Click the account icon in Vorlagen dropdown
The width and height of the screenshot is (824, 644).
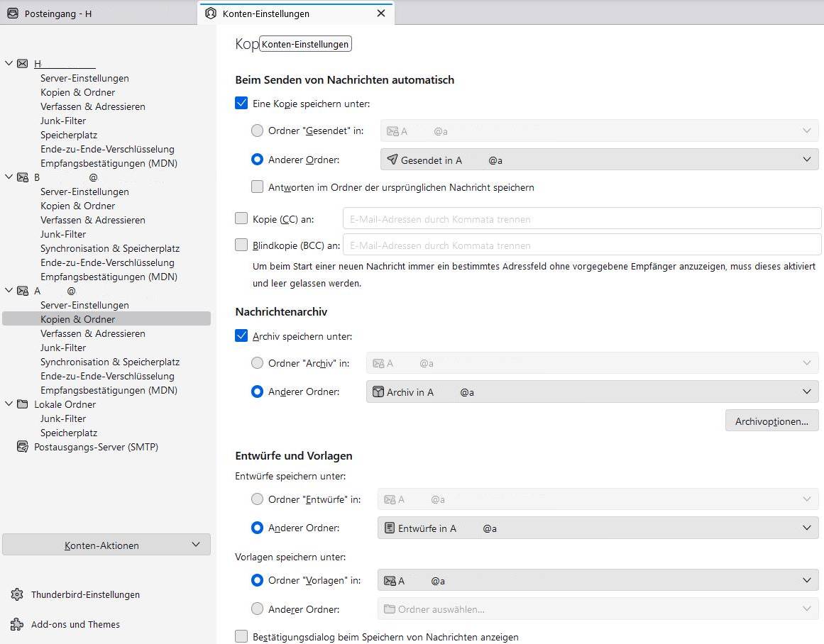click(x=390, y=580)
